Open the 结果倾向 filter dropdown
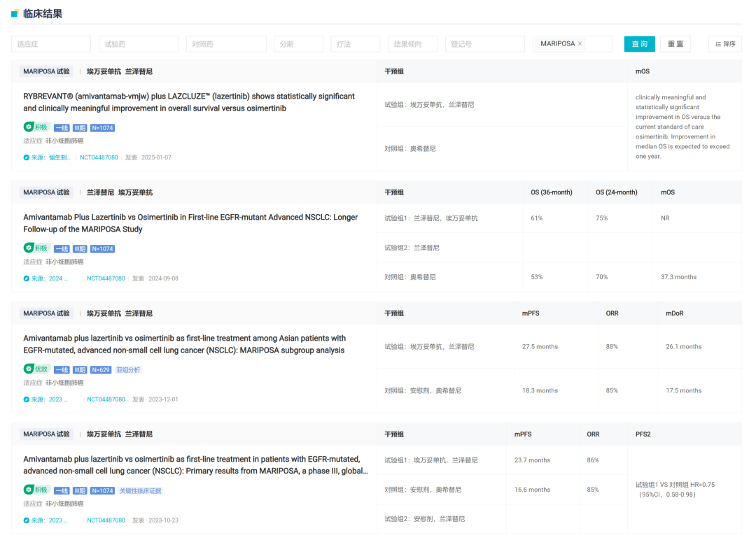 (412, 44)
